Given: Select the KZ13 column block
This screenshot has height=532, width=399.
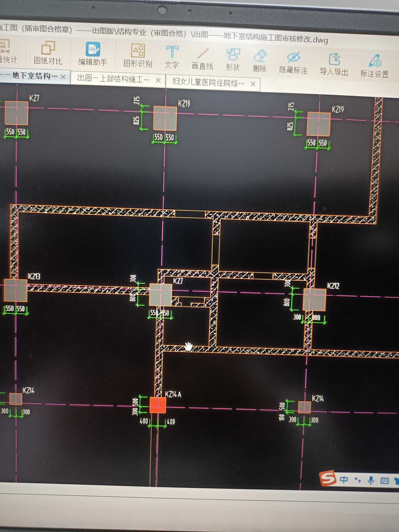Looking at the screenshot, I should pyautogui.click(x=16, y=290).
